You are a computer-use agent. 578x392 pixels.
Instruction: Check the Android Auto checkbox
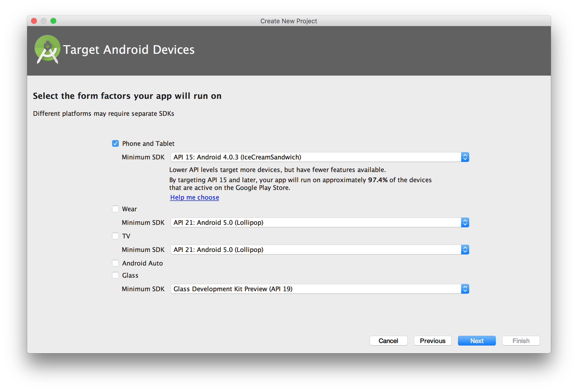tap(115, 263)
